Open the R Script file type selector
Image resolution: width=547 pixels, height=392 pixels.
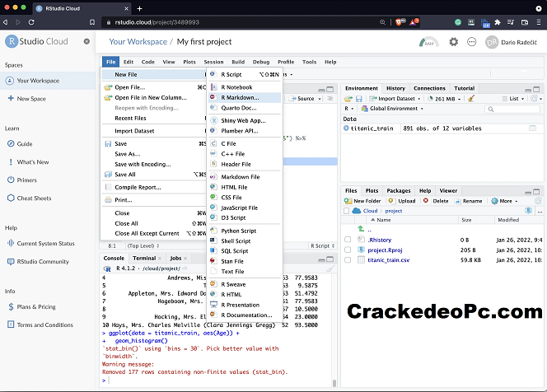[323, 246]
